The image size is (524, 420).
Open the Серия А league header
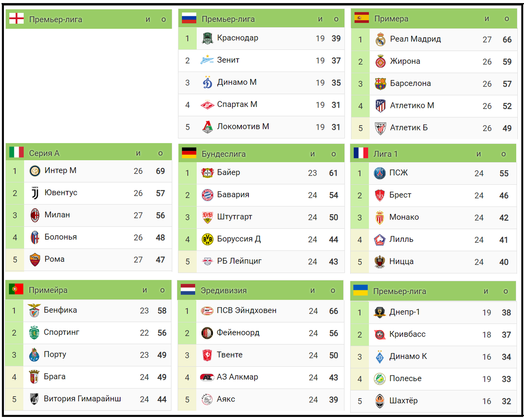click(x=44, y=153)
